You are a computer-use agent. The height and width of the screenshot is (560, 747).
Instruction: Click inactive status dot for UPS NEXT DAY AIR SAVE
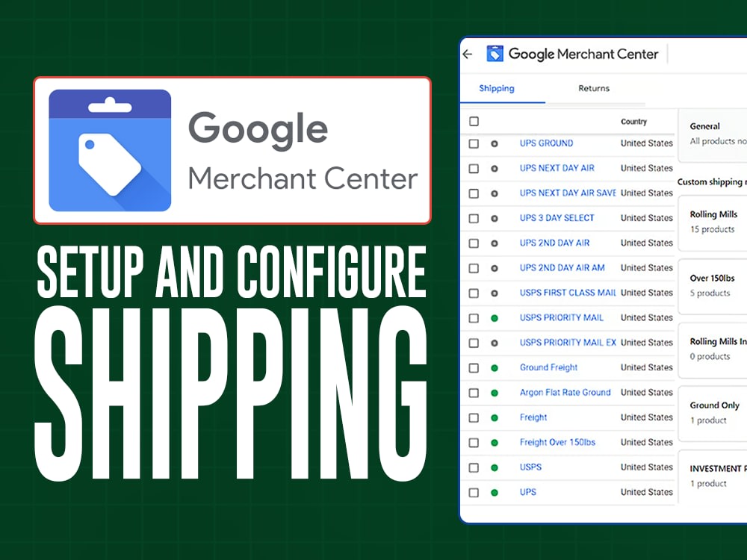495,193
